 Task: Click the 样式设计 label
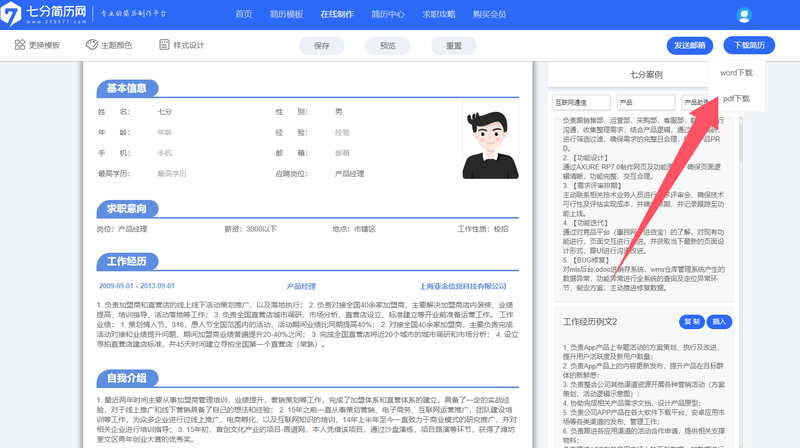point(189,45)
